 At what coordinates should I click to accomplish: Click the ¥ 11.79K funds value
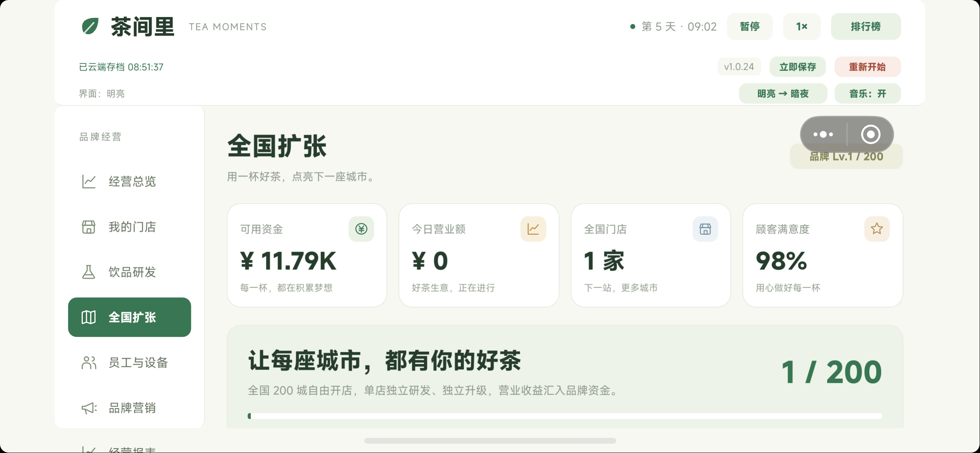tap(288, 261)
